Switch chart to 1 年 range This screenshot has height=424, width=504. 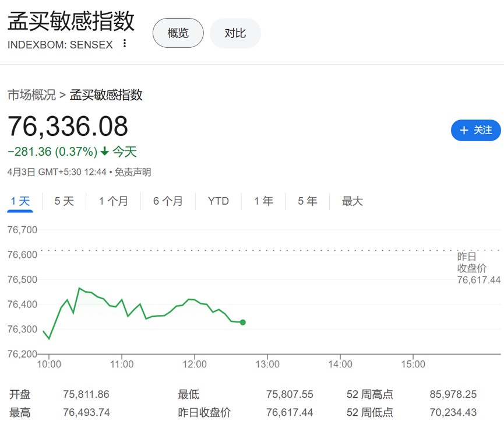(x=263, y=201)
